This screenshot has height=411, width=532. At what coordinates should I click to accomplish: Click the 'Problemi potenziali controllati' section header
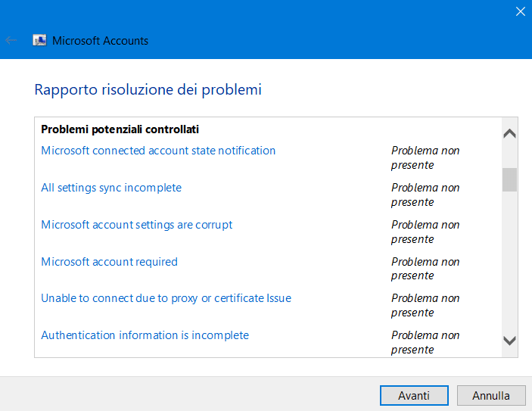pos(120,129)
